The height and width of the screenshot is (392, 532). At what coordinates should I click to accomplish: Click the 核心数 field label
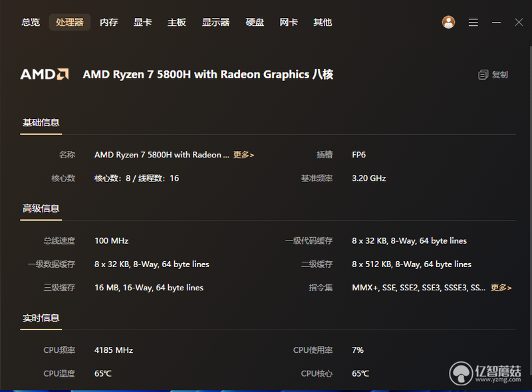63,178
